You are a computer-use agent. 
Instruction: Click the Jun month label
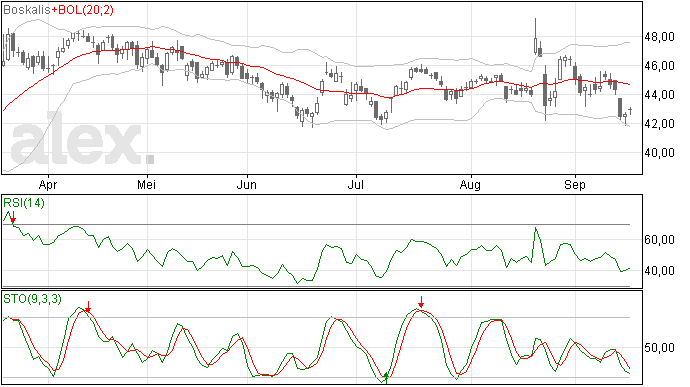coord(246,185)
